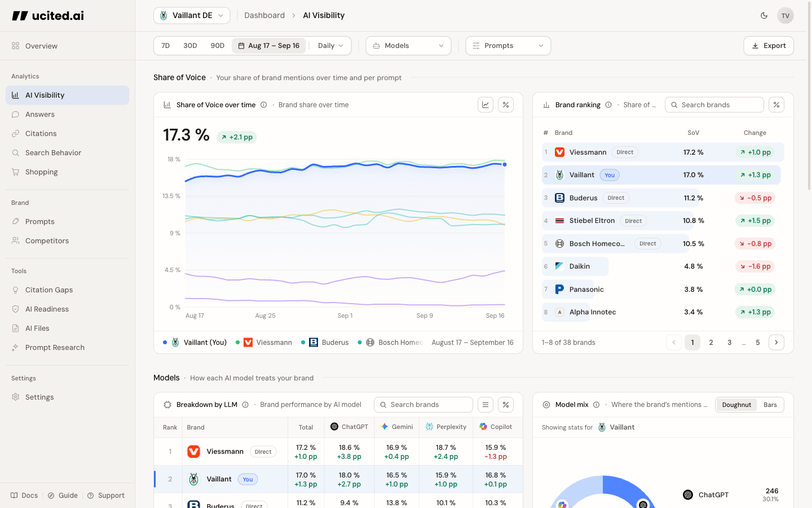Show info tooltip for Breakdown by LLM
812x508 pixels.
click(245, 405)
